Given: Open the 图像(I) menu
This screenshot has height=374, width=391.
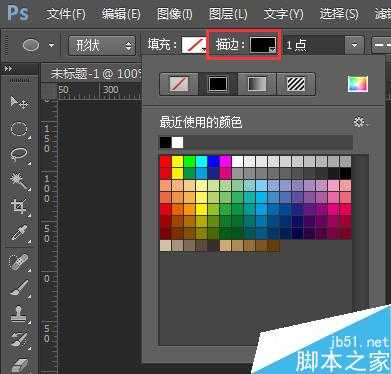Looking at the screenshot, I should coord(174,14).
